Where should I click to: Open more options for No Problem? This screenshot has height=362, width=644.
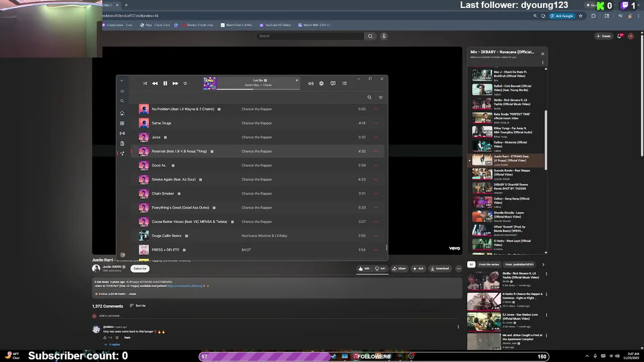(376, 109)
